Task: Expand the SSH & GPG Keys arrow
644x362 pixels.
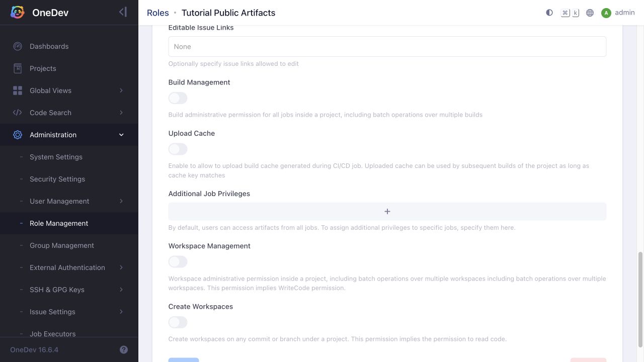Action: point(121,290)
